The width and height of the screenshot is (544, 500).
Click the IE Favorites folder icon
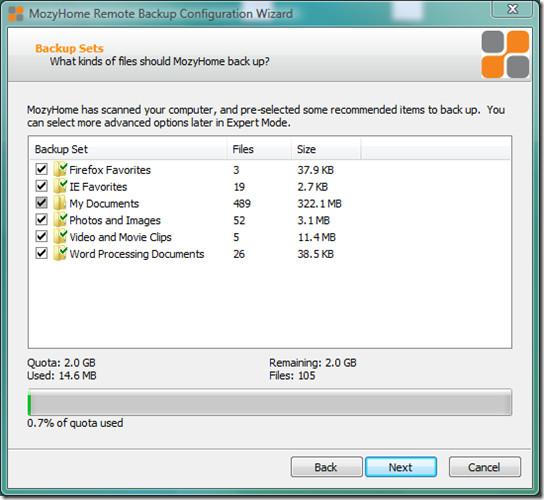(x=60, y=186)
